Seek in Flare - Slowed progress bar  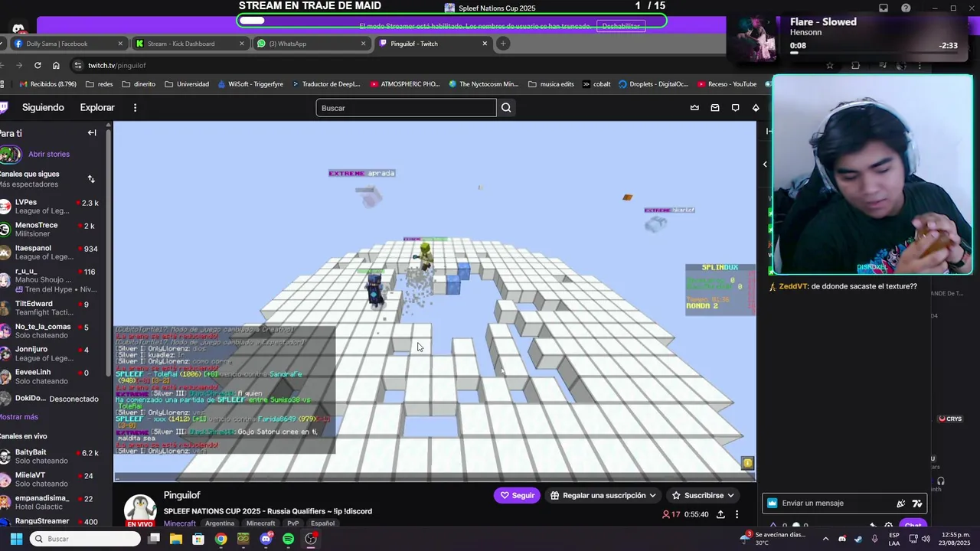[x=874, y=53]
